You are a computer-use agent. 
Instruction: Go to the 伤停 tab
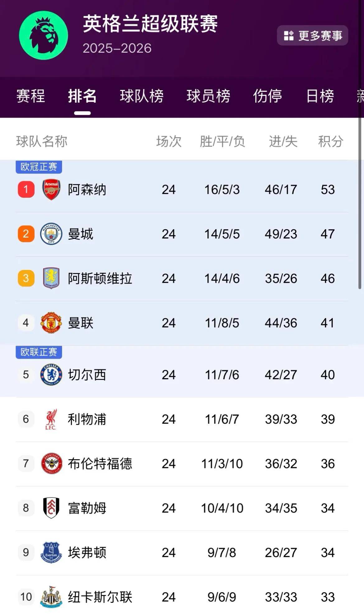coord(267,96)
